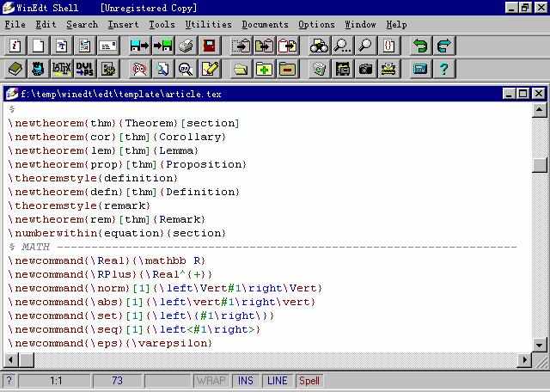
Task: Click the question mark help icon
Action: coord(443,69)
